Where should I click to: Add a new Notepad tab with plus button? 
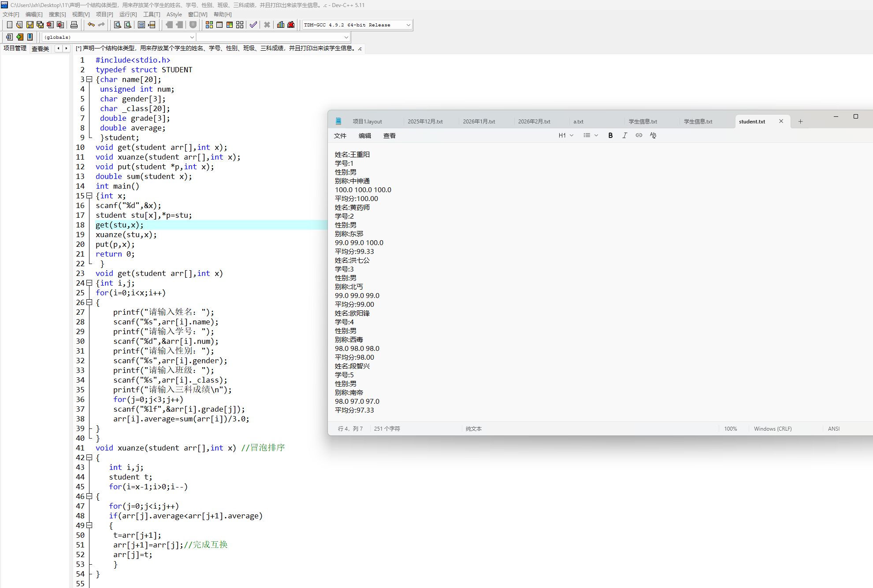click(x=800, y=122)
